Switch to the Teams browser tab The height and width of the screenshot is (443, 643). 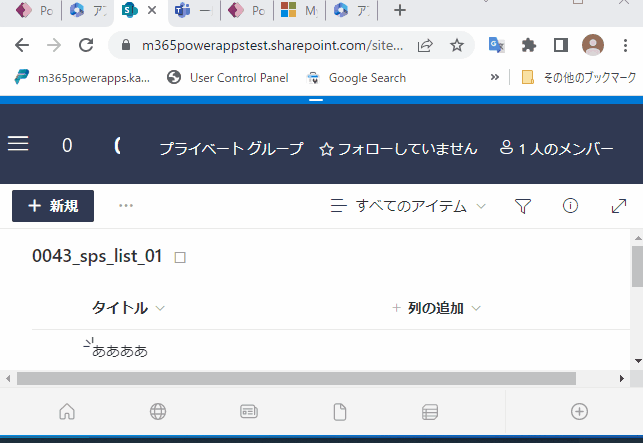point(183,11)
